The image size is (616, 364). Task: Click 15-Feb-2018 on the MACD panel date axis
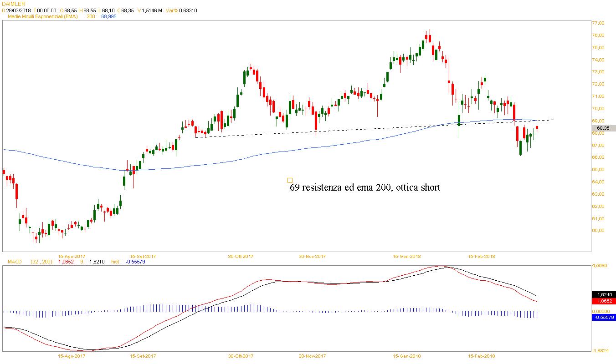[x=482, y=356]
